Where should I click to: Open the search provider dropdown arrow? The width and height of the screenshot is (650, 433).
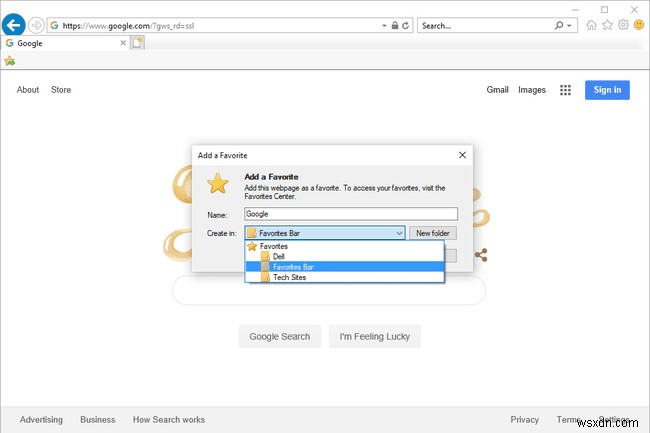coord(570,26)
